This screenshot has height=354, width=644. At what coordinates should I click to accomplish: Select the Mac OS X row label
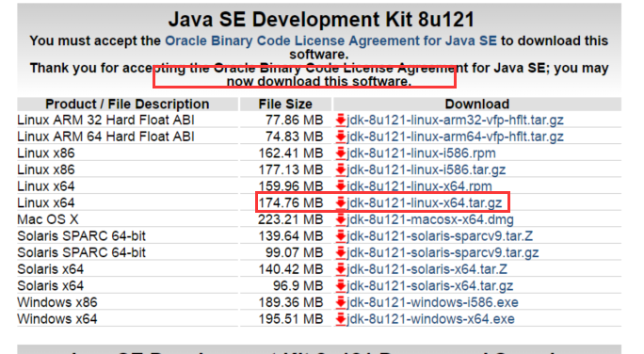click(48, 219)
